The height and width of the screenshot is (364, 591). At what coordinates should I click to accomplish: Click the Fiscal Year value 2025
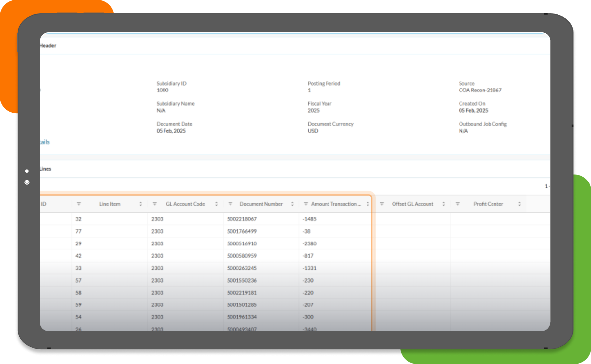tap(314, 111)
